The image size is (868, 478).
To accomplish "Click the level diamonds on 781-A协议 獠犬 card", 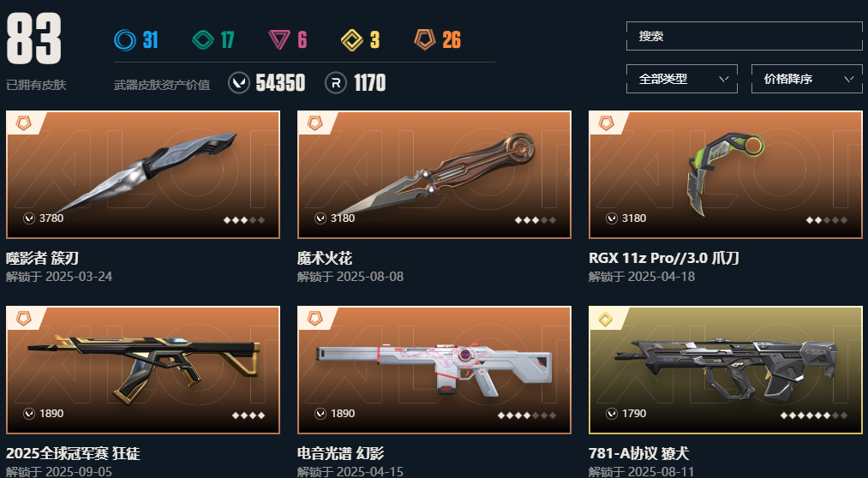I will pos(814,415).
